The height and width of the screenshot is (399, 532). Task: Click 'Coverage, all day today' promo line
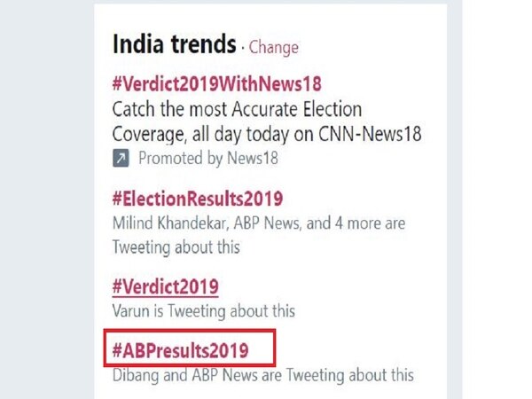[204, 134]
